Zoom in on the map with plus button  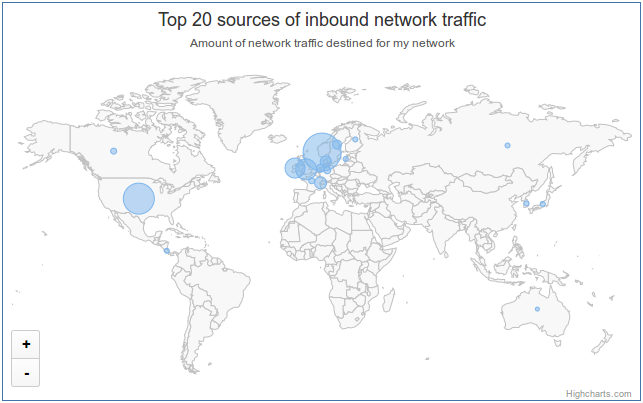point(26,344)
